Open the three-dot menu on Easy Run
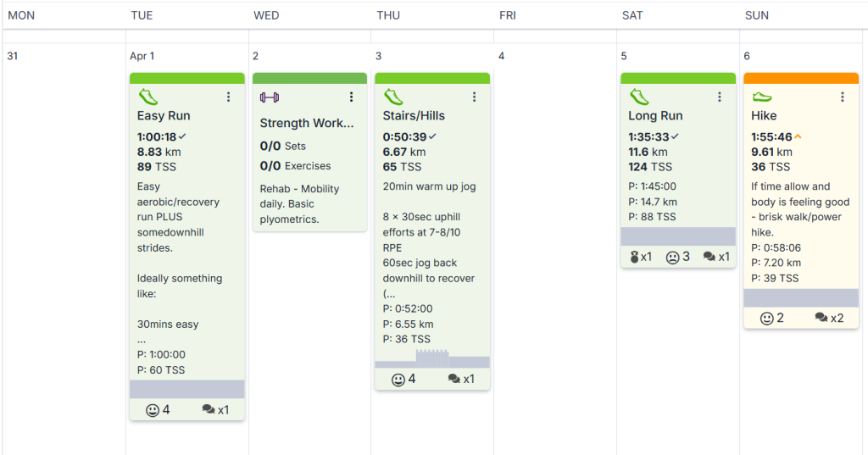 coord(228,97)
